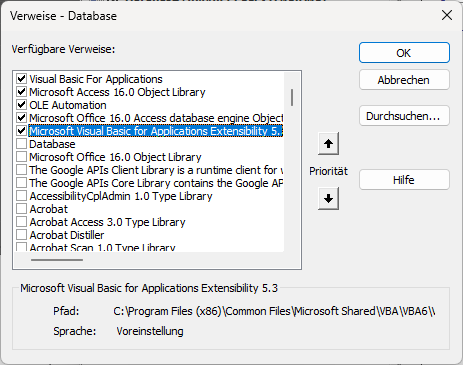Select the OLE Automation list entry
463x365 pixels.
[68, 105]
